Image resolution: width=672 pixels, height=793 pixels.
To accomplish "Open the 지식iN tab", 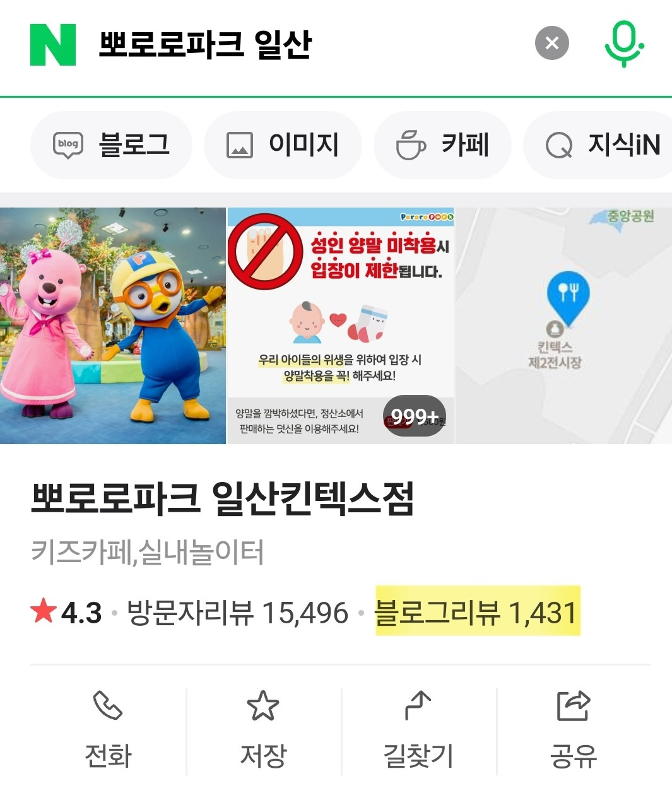I will coord(598,145).
